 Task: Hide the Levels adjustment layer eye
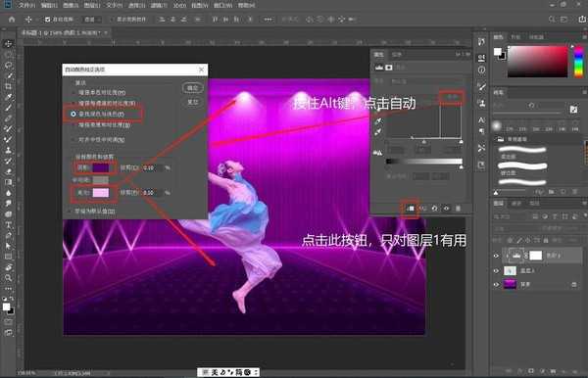click(496, 256)
